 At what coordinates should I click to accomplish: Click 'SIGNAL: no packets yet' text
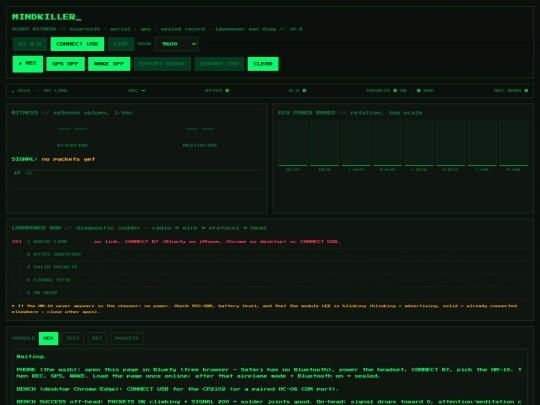click(53, 159)
